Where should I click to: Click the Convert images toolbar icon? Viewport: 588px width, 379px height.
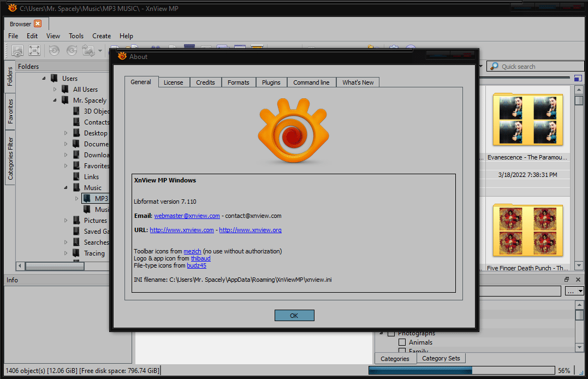coord(88,50)
